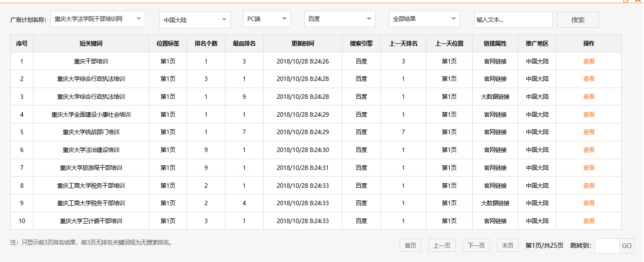The height and width of the screenshot is (262, 644).
Task: Click the 上一页 previous page button
Action: 442,245
